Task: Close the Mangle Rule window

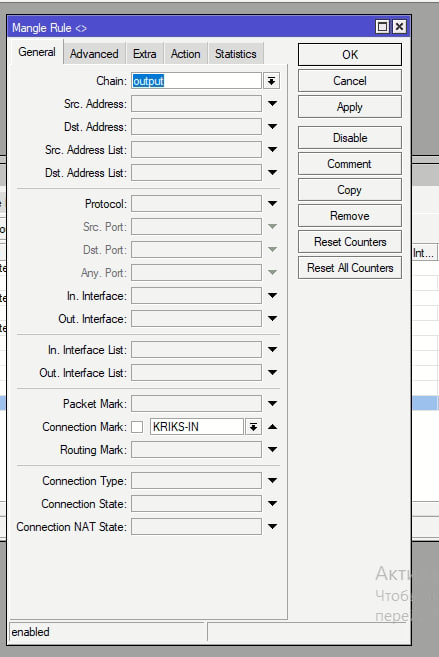Action: pos(399,27)
